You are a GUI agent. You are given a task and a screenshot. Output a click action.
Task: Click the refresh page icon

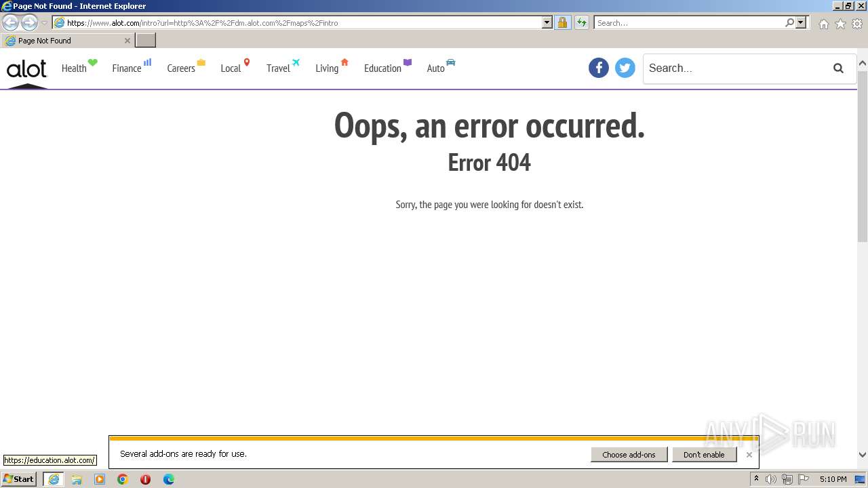tap(582, 22)
